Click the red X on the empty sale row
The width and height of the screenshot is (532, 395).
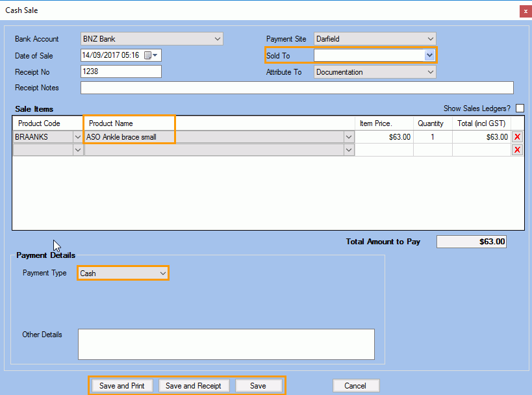517,150
